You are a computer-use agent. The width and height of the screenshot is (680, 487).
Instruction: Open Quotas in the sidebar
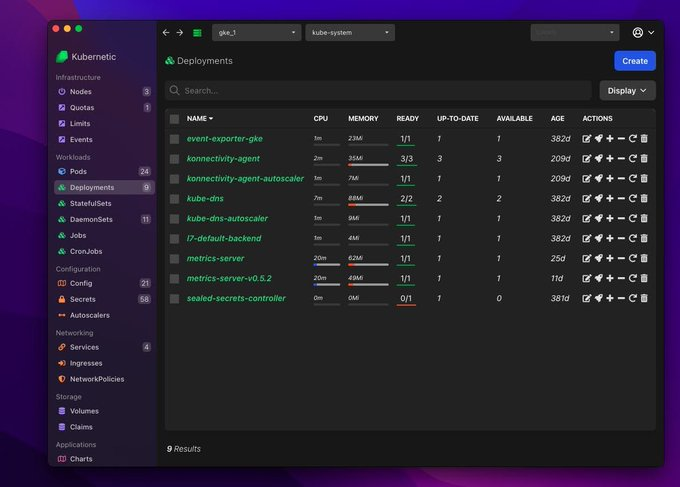[x=104, y=108]
